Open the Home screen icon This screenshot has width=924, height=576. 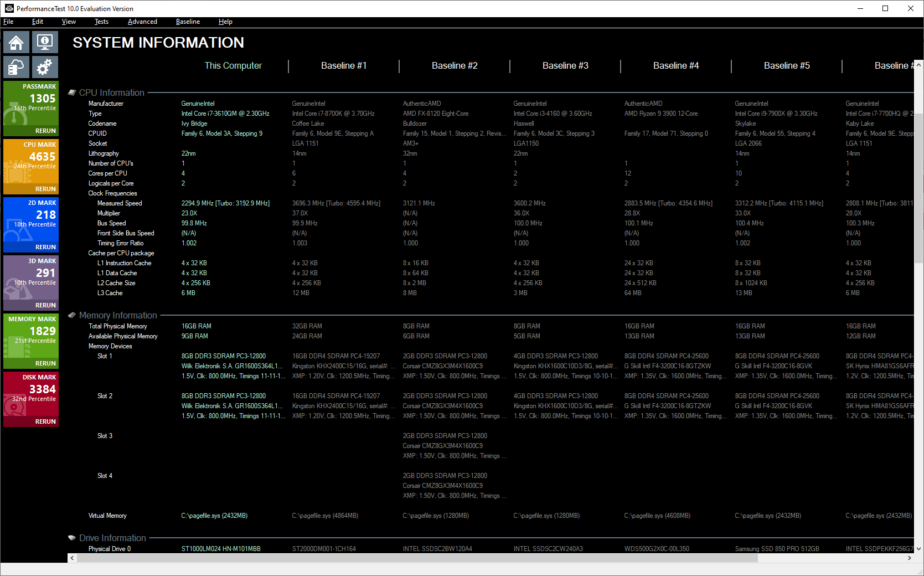click(x=16, y=42)
